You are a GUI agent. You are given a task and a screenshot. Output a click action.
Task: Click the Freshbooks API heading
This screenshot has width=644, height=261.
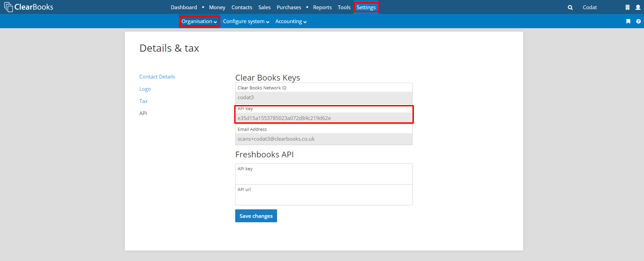pyautogui.click(x=264, y=155)
